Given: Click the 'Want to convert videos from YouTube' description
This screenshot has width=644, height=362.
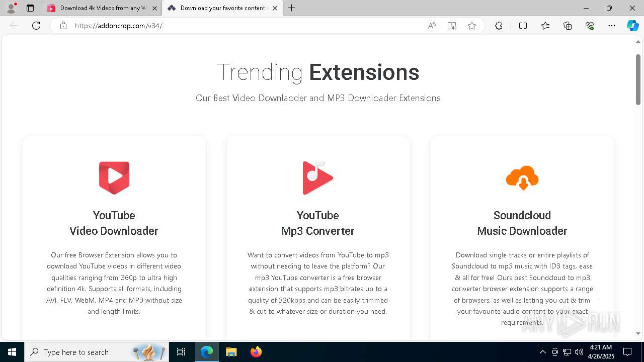Looking at the screenshot, I should [x=318, y=283].
